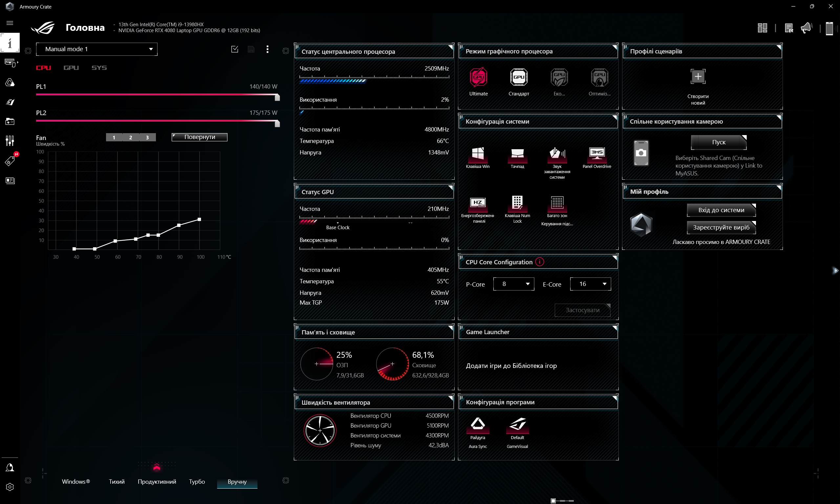Select the Стандарт GPU mode icon
The image size is (840, 504).
518,77
